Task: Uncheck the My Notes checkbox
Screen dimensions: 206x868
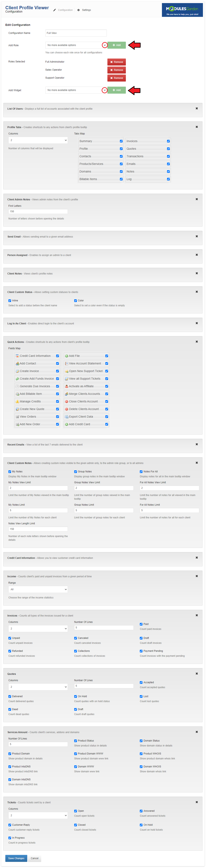Action: (x=10, y=471)
